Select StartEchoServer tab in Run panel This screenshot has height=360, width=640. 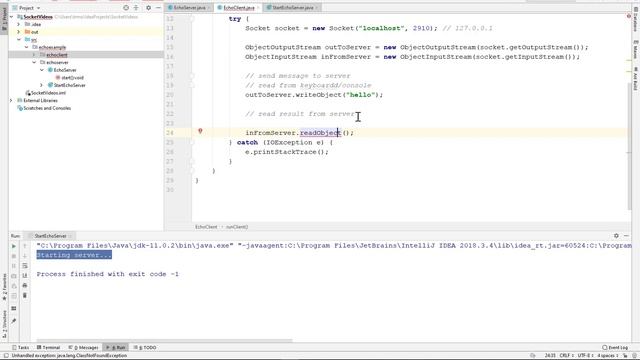click(50, 236)
